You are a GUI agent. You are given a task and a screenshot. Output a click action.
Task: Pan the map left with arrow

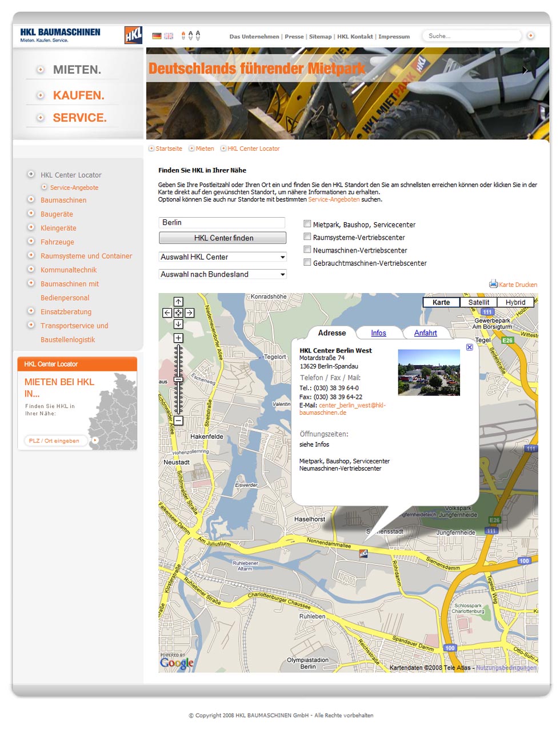[167, 313]
